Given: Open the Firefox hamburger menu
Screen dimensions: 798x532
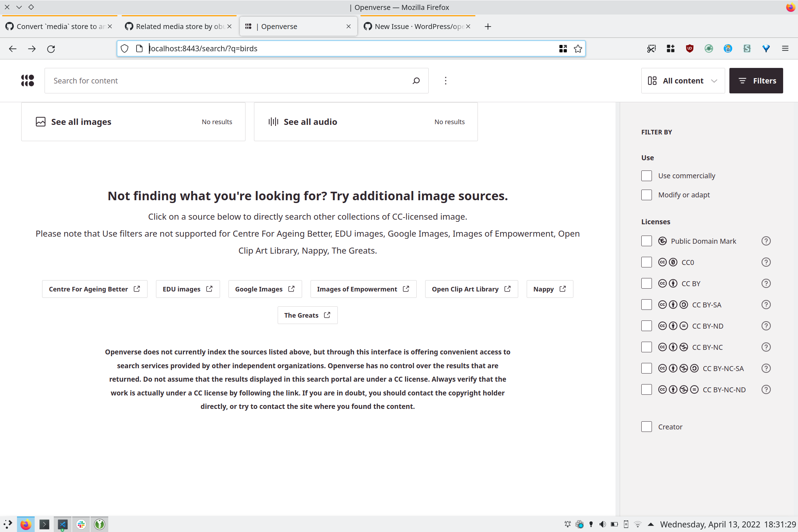Looking at the screenshot, I should 785,48.
